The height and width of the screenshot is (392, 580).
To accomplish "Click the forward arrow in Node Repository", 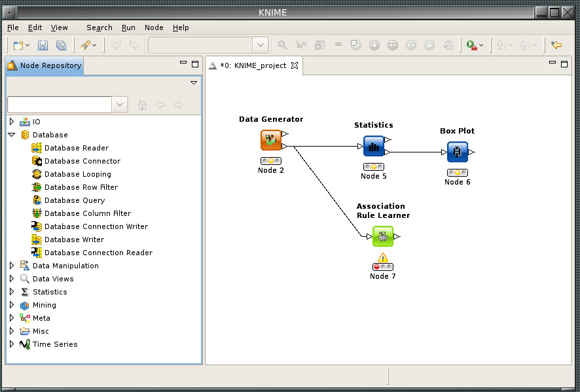I will (179, 105).
